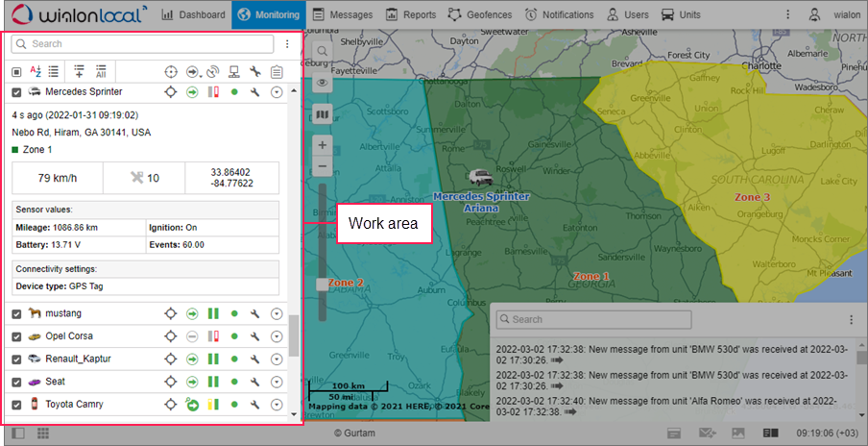
Task: Click the unit list vertical scrollbar
Action: [x=294, y=336]
